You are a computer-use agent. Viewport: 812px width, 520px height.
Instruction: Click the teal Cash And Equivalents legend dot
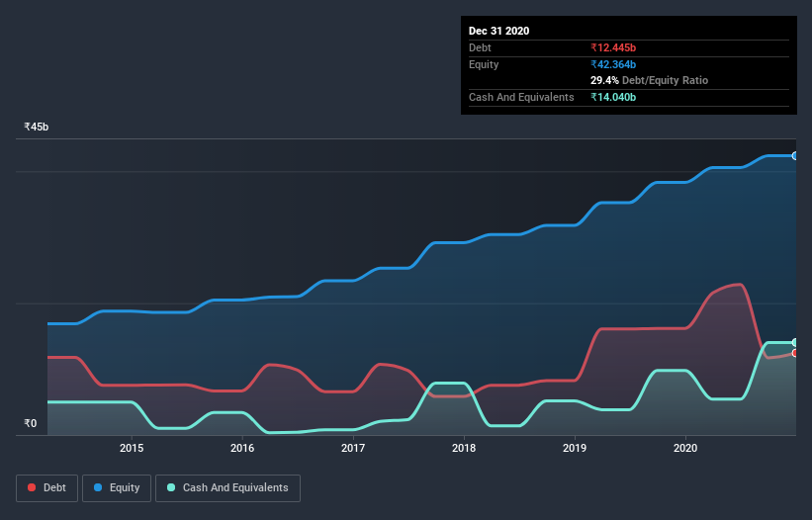[171, 487]
